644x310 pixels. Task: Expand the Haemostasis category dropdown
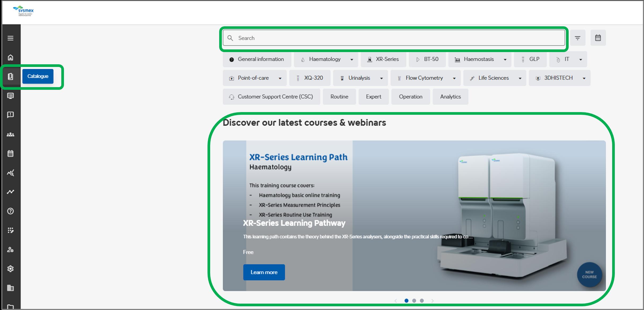click(505, 60)
